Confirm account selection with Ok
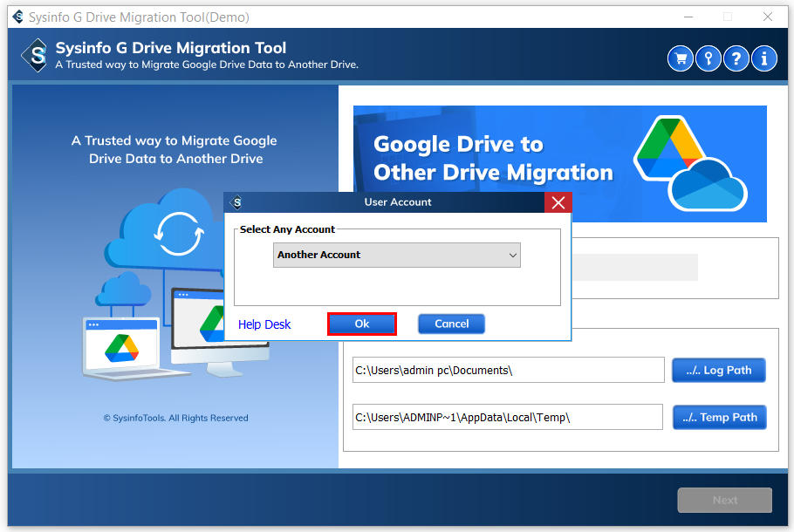 tap(362, 324)
